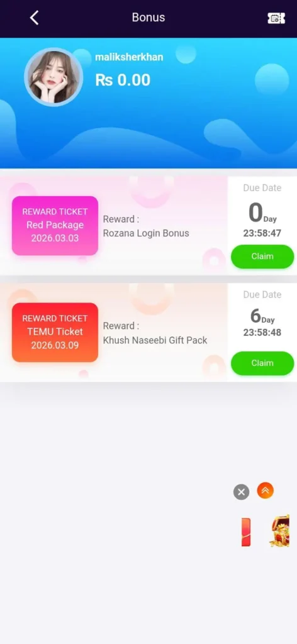Screen dimensions: 297x644
Task: Tap the 6 Day countdown timer
Action: [262, 323]
